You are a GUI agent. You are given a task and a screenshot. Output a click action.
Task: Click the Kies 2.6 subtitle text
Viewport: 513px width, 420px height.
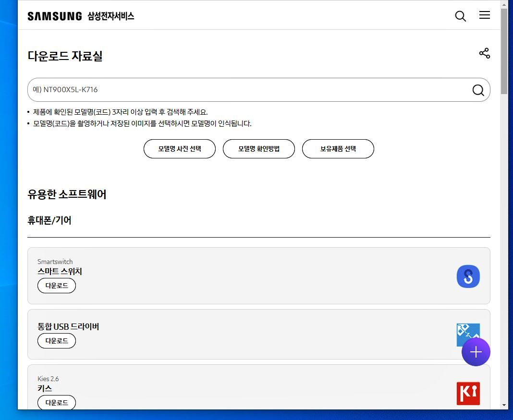coord(48,379)
